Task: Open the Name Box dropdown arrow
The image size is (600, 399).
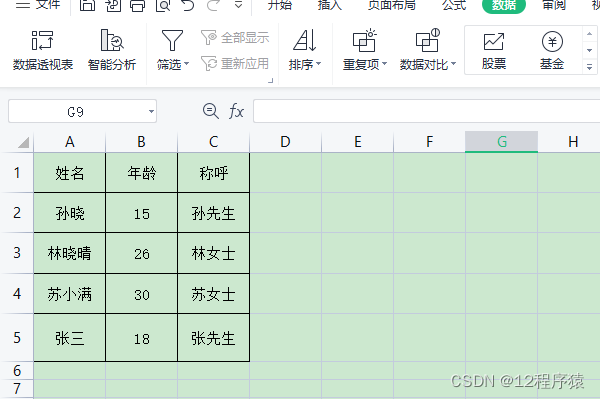Action: (x=152, y=111)
